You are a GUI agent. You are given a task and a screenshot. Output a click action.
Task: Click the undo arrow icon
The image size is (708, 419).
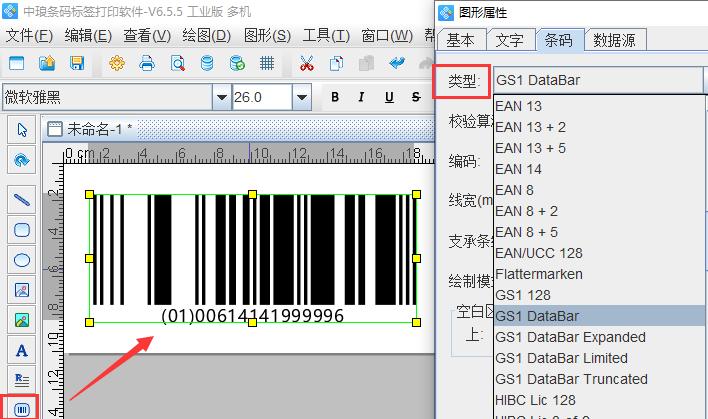point(397,63)
